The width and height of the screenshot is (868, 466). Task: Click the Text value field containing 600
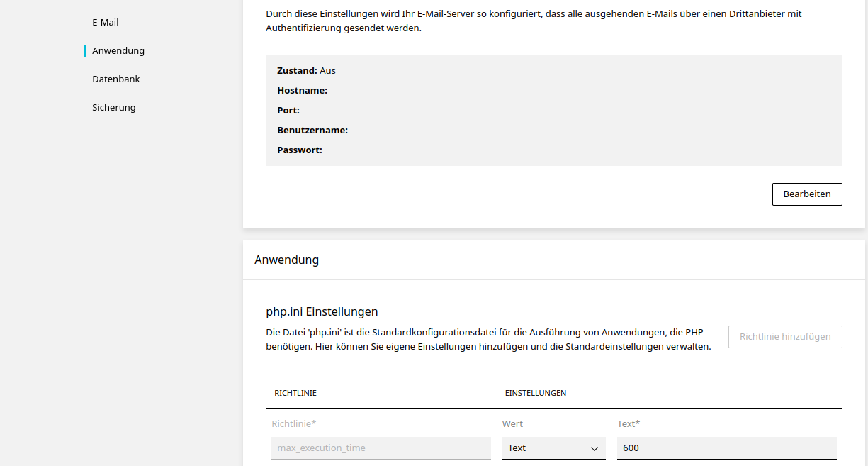[726, 448]
